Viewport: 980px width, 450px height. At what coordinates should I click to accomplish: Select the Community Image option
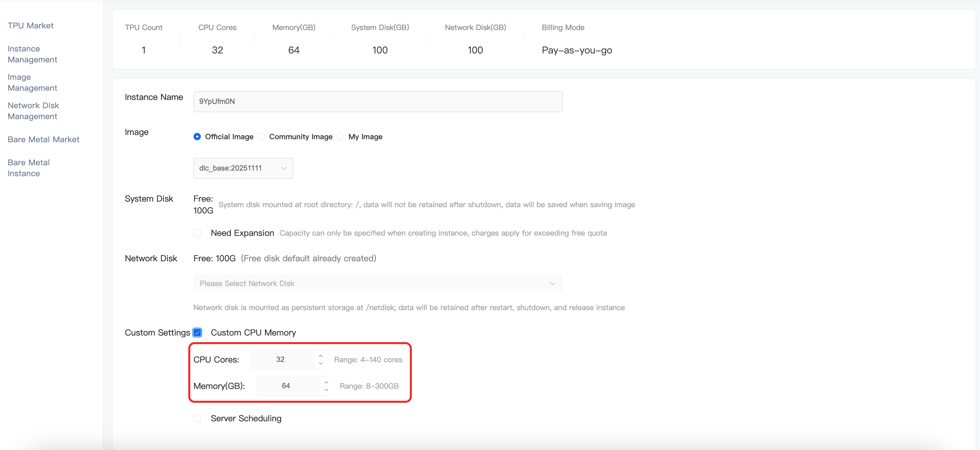click(262, 137)
